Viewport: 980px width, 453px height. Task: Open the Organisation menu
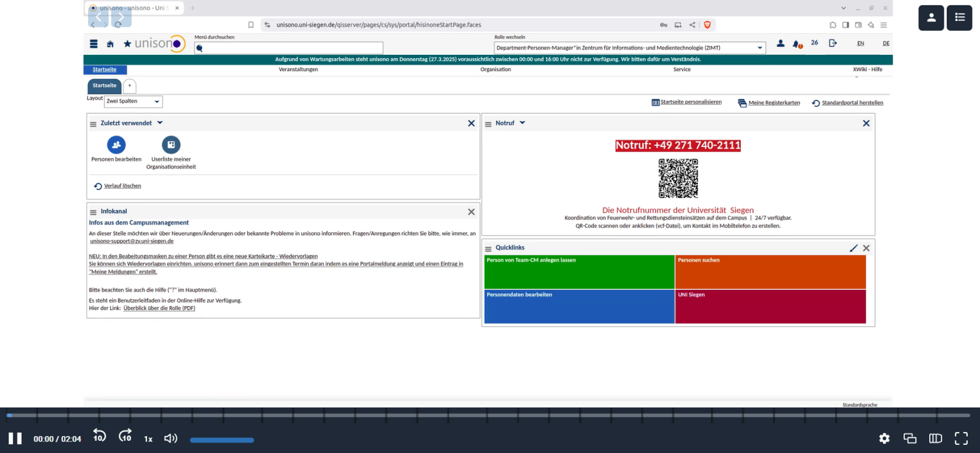click(495, 69)
